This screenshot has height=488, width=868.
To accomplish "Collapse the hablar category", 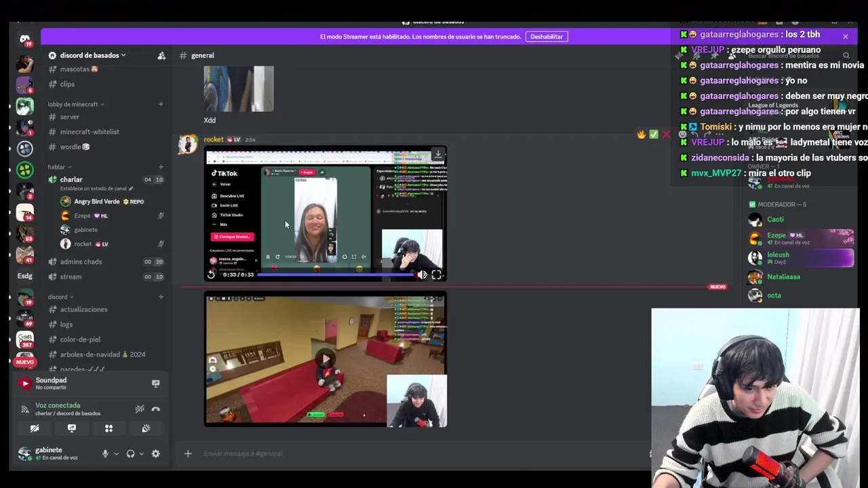I will [x=59, y=167].
